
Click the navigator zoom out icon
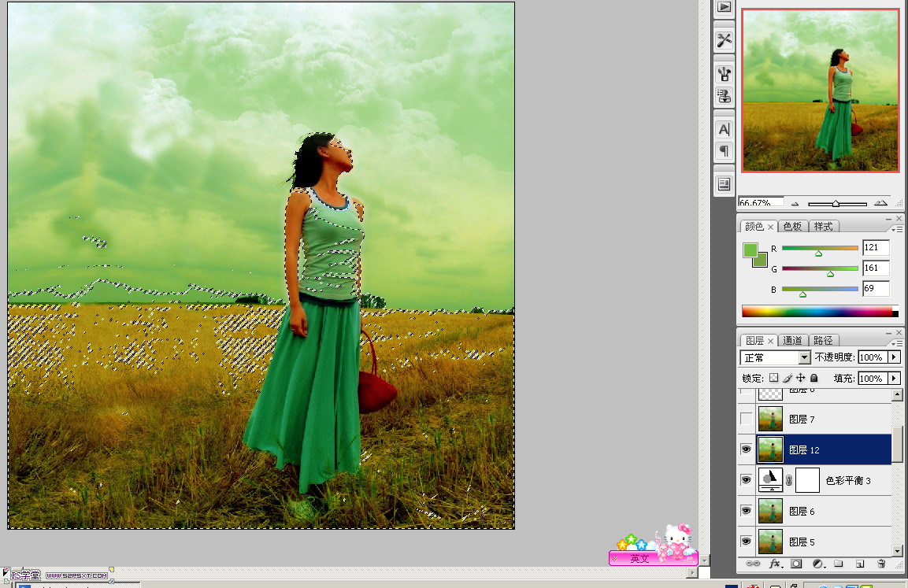tap(795, 204)
